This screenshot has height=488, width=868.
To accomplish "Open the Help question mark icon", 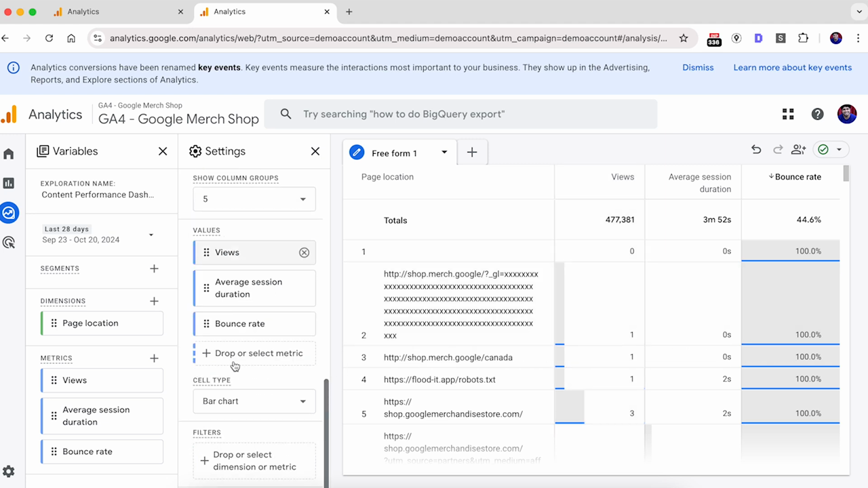I will [x=818, y=114].
